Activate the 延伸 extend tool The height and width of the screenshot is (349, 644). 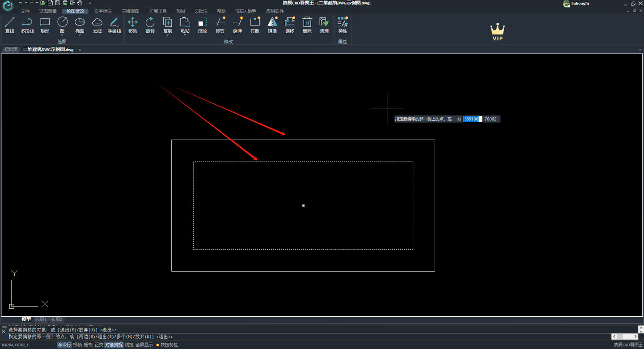[237, 25]
